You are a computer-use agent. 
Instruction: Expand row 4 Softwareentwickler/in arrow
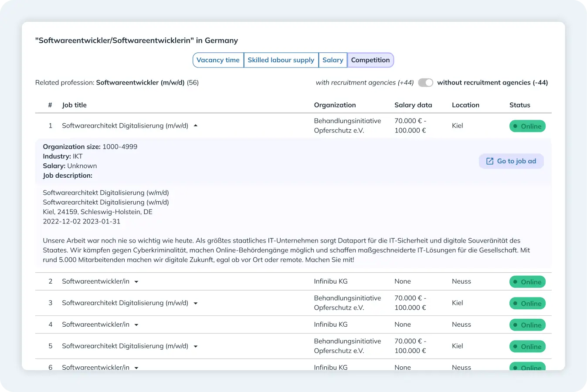point(136,325)
